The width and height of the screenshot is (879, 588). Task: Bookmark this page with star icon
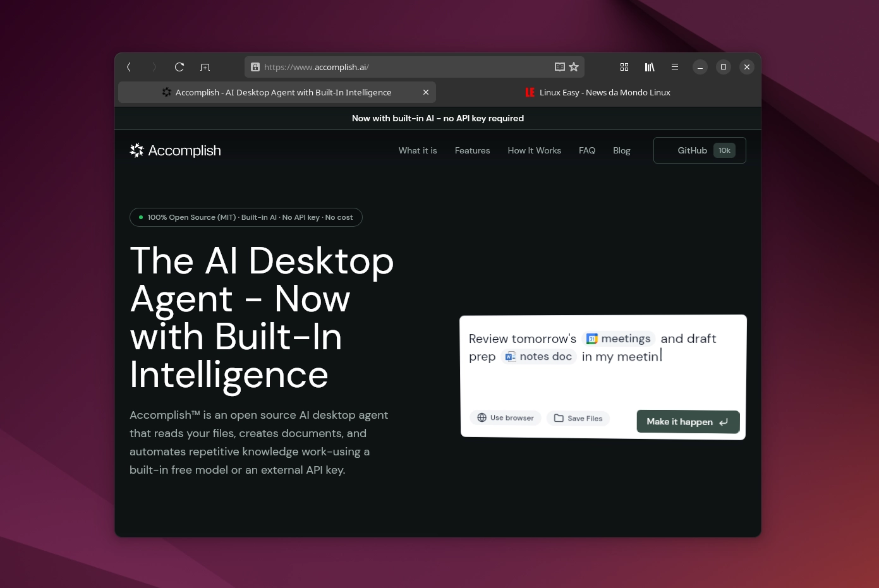click(x=574, y=67)
